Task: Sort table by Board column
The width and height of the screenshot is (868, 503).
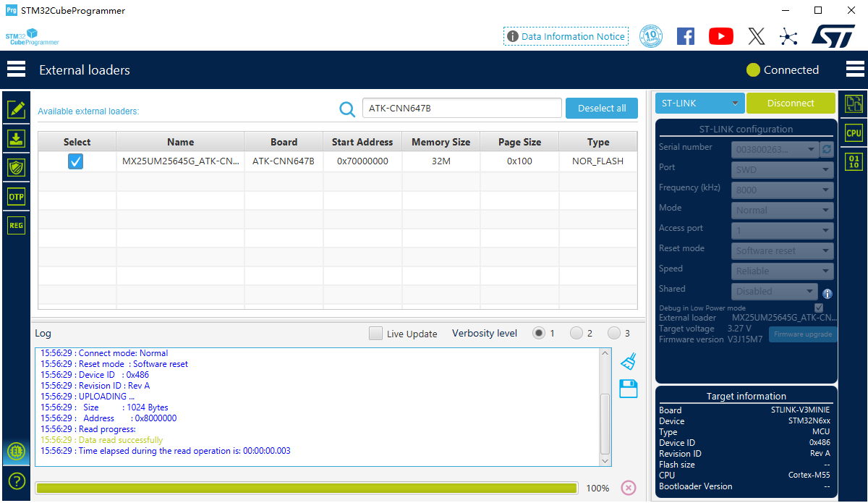Action: [284, 142]
